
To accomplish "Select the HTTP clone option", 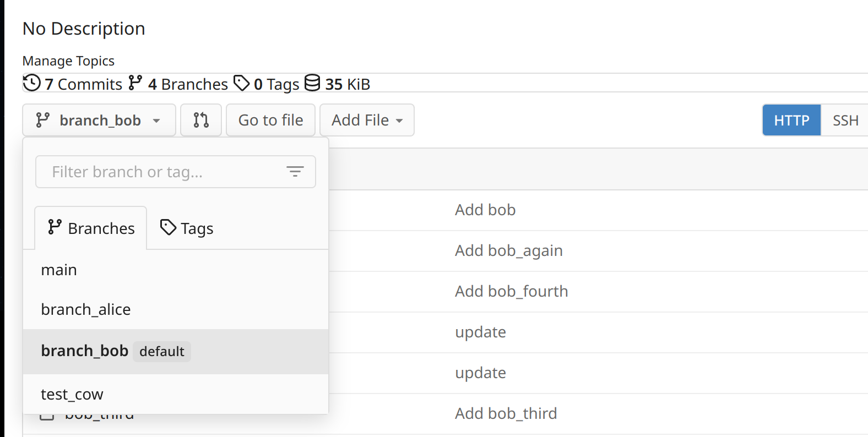I will [791, 120].
